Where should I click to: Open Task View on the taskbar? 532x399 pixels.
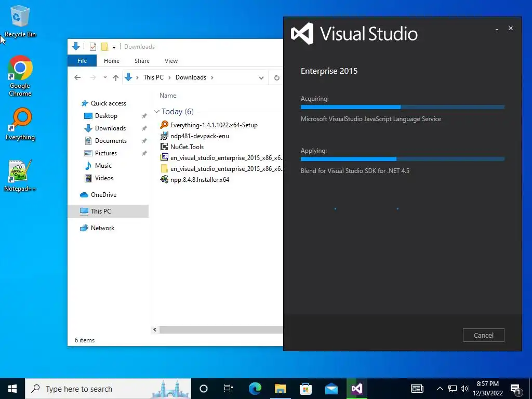229,389
